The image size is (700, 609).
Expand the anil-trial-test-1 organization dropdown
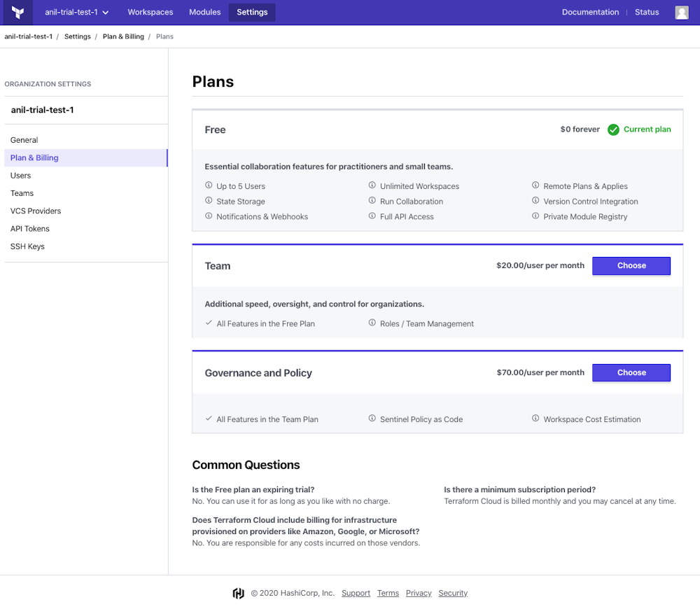coord(76,12)
